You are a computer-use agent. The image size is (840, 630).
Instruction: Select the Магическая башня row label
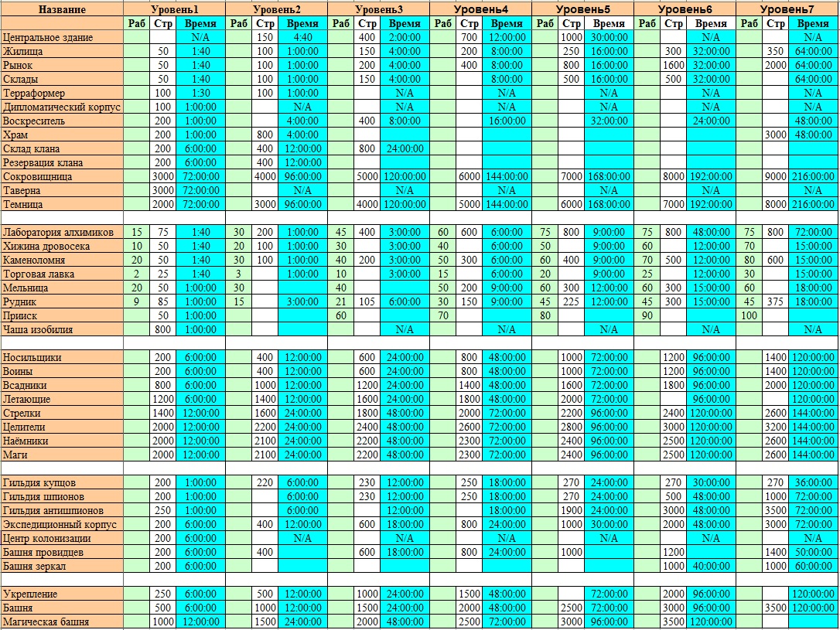coord(62,622)
